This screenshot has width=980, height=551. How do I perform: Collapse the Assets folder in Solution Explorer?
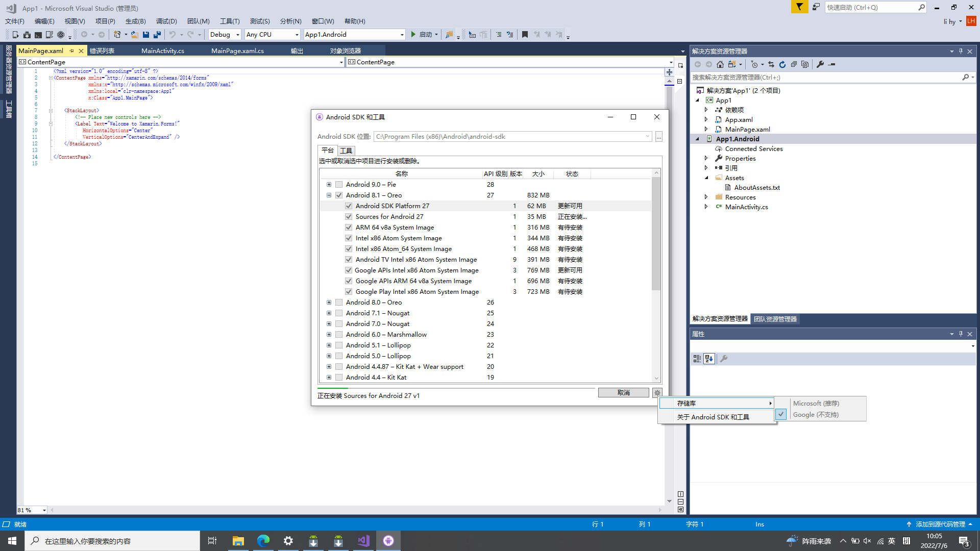point(706,178)
